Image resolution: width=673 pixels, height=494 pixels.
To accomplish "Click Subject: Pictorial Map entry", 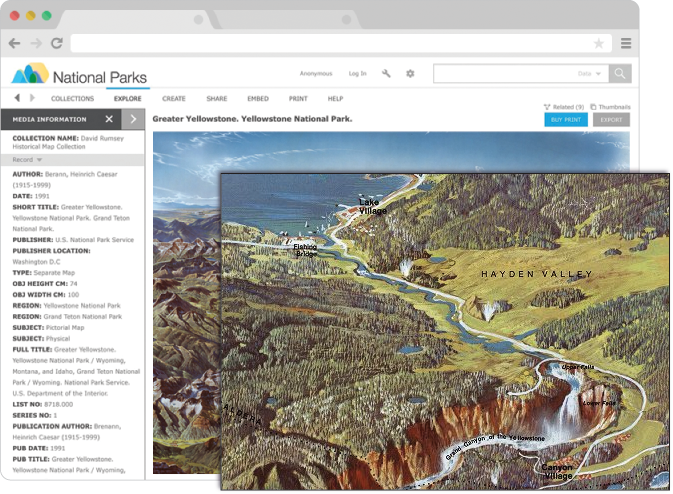I will click(48, 327).
